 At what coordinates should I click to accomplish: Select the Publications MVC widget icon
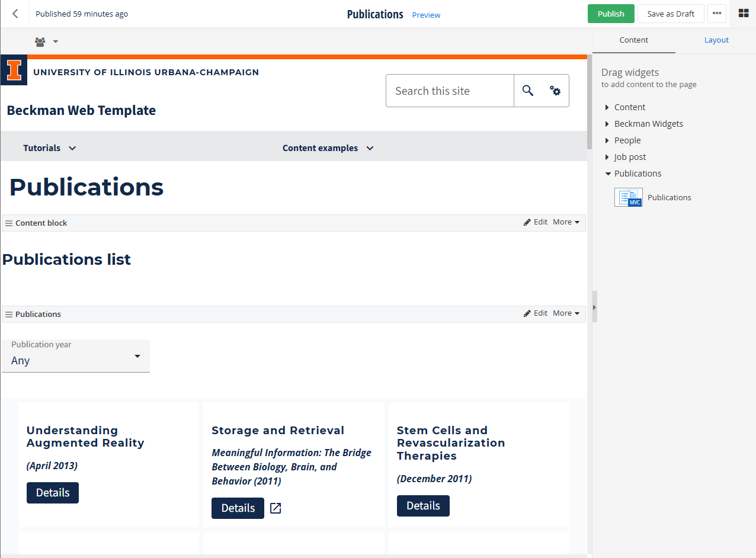628,197
